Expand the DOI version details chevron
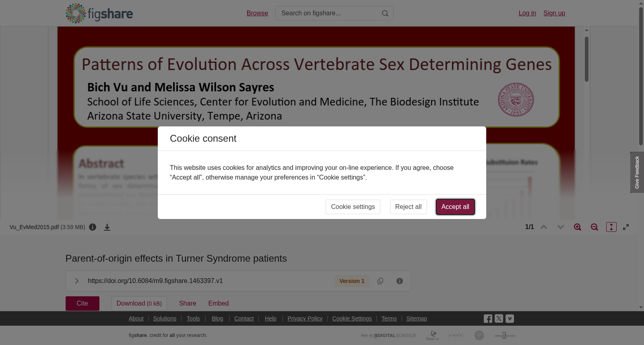 [76, 281]
